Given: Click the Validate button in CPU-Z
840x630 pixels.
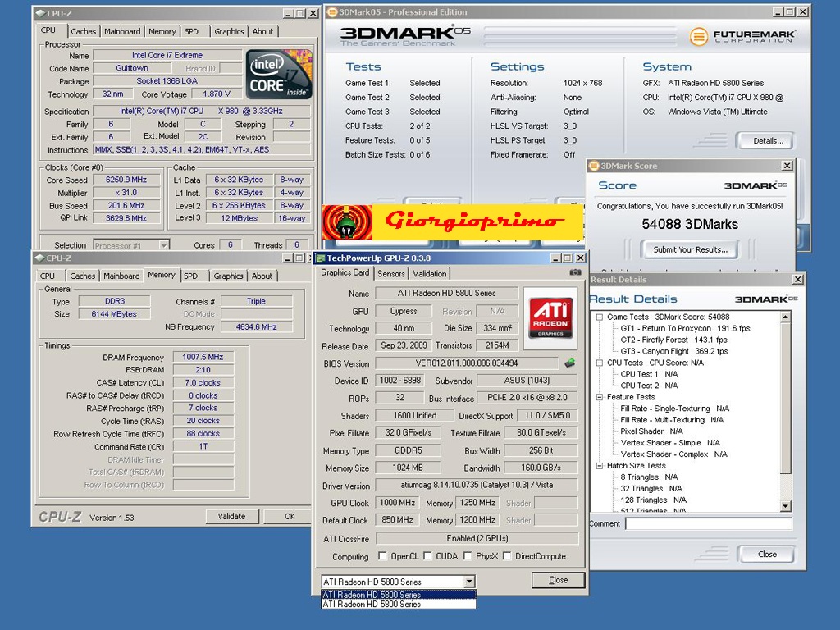Looking at the screenshot, I should [231, 517].
